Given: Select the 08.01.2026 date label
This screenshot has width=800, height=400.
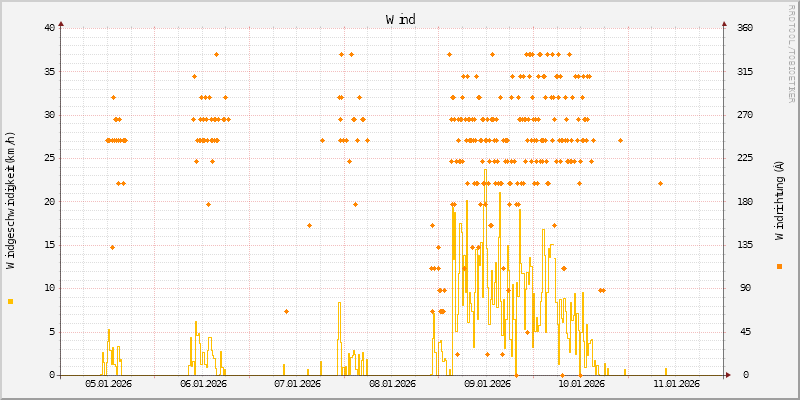Looking at the screenshot, I should [392, 383].
